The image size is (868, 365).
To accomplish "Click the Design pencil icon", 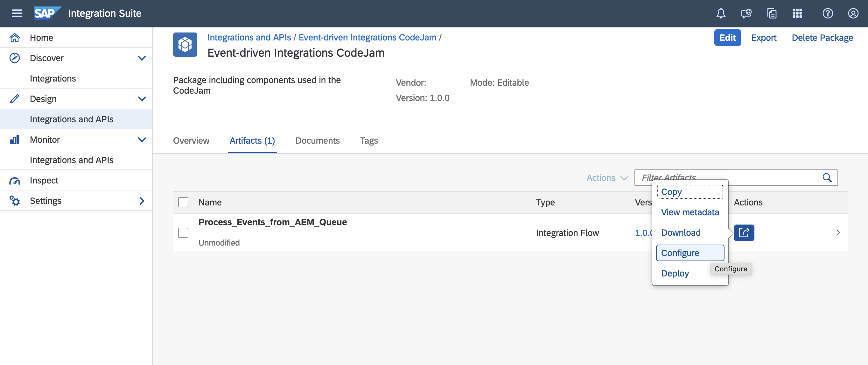I will pos(15,99).
